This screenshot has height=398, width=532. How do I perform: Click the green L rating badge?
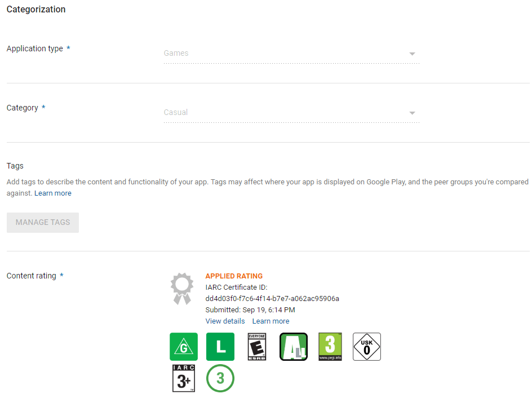click(x=220, y=347)
